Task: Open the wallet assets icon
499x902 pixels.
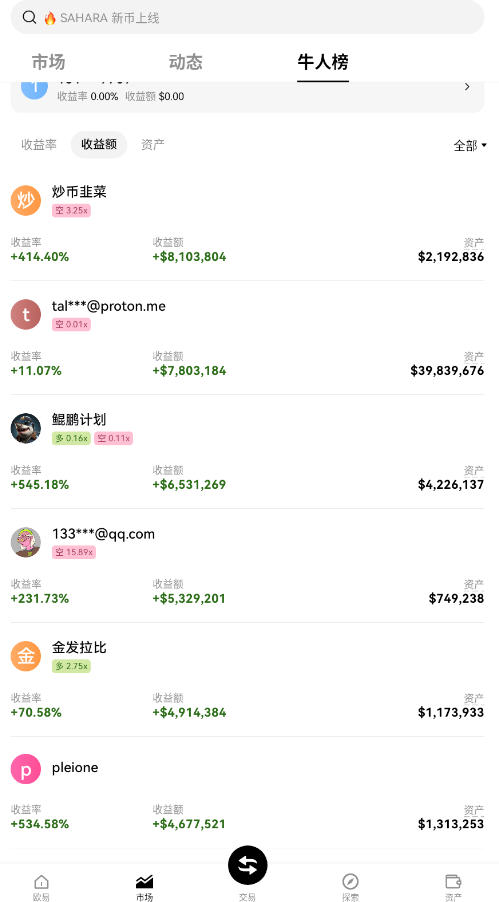Action: point(454,881)
